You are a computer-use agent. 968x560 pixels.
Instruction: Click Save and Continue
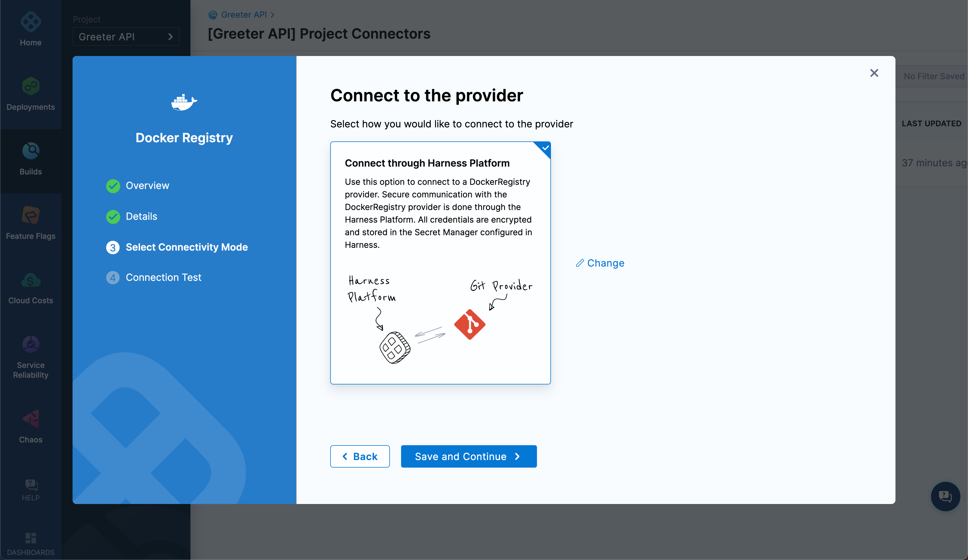(x=469, y=456)
